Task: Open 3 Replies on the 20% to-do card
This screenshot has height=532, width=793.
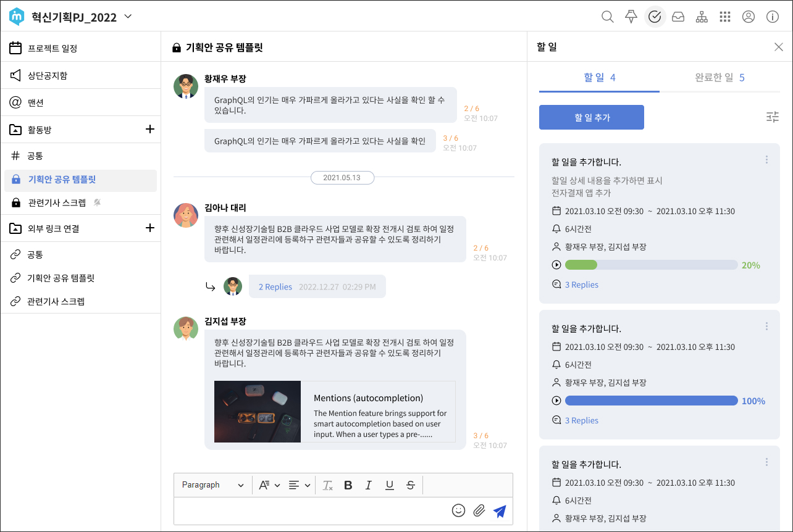Action: pos(582,285)
